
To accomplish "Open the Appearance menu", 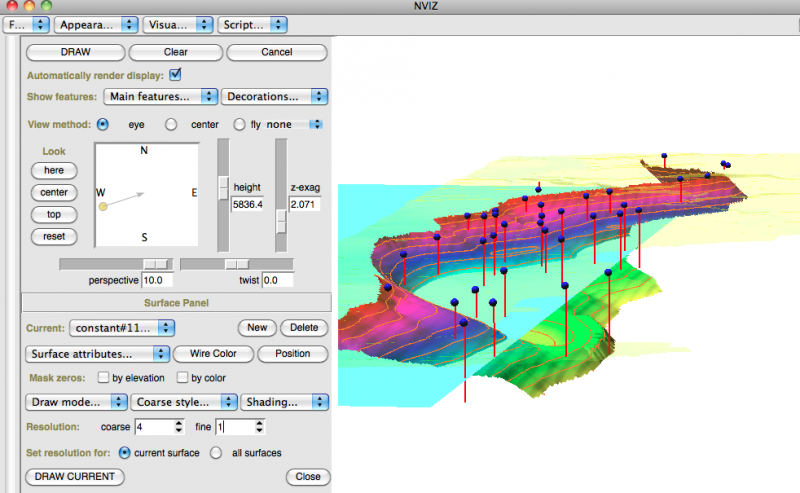I will click(96, 22).
